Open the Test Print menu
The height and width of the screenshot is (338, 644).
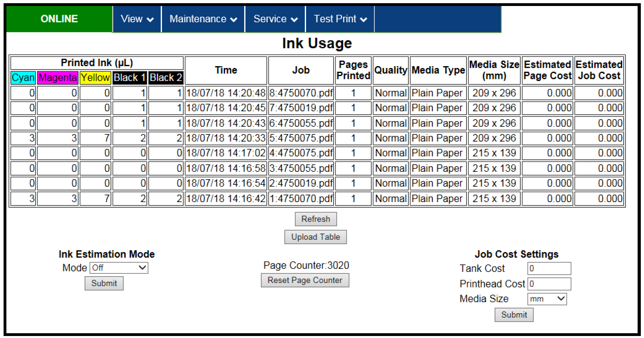click(340, 19)
